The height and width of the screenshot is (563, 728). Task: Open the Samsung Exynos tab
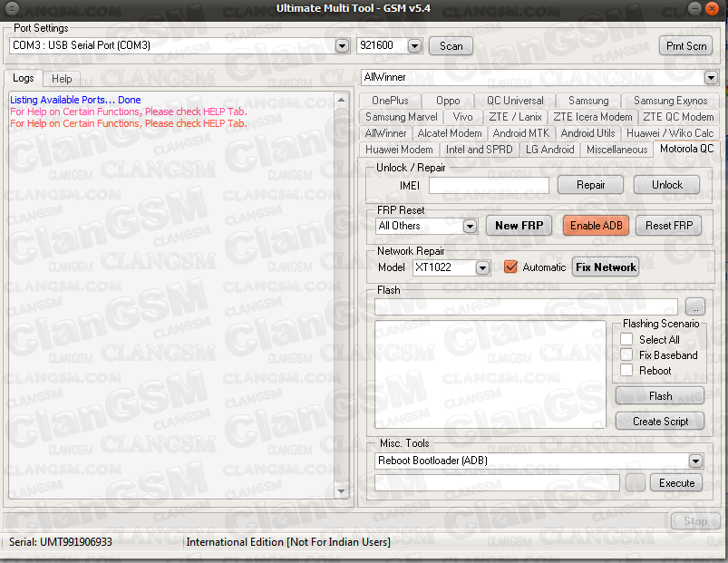click(670, 101)
